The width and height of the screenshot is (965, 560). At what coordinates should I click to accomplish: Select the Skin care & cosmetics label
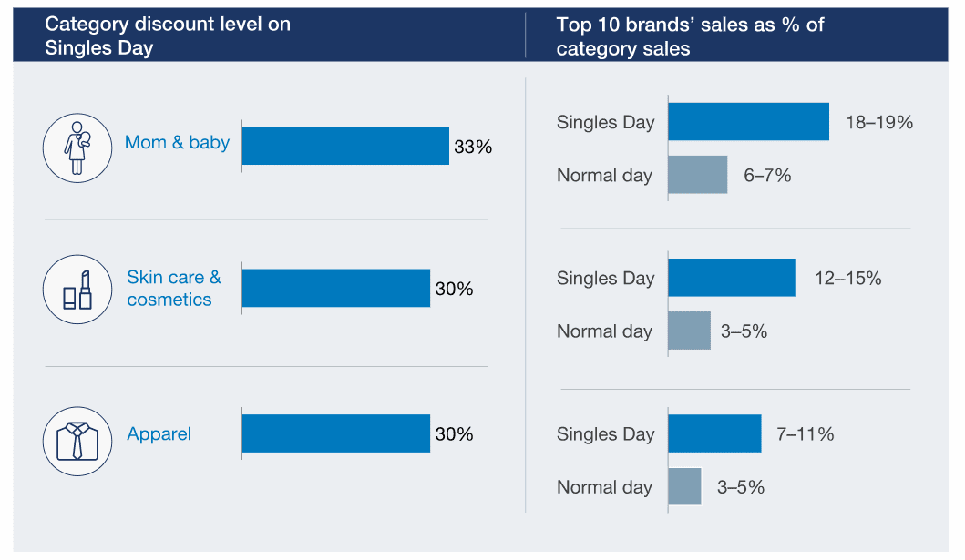(174, 288)
